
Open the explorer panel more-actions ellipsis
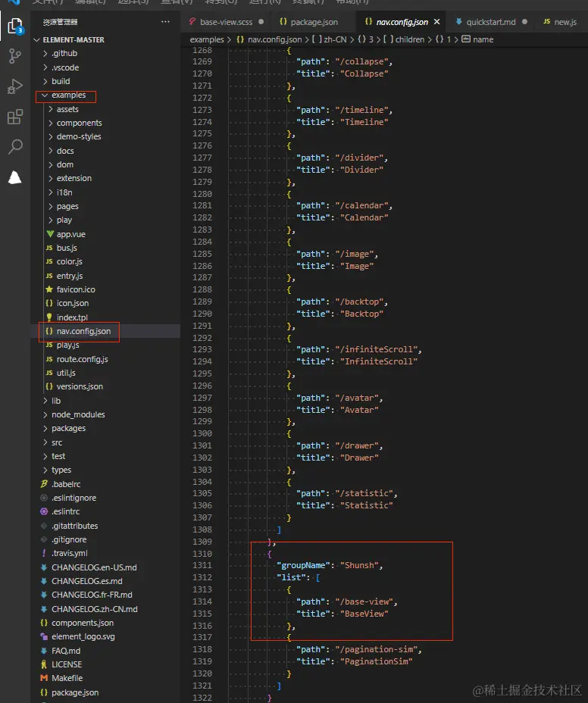(165, 21)
